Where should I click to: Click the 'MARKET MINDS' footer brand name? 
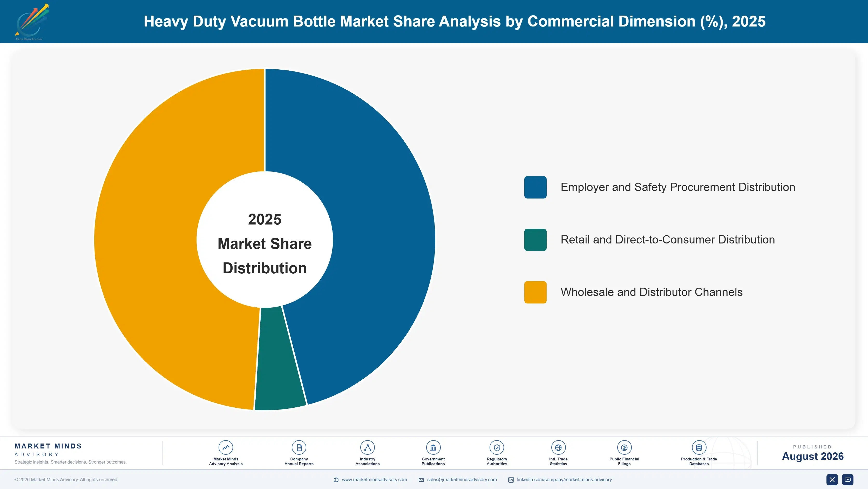48,446
